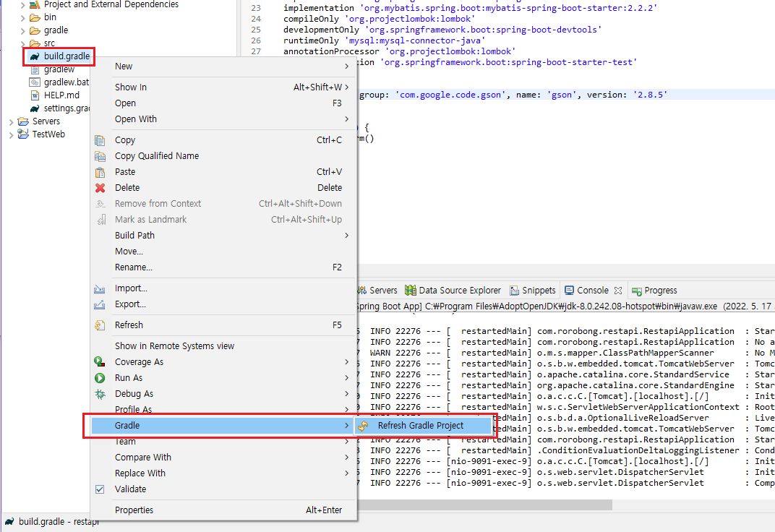Click the Copy Qualified Name icon
This screenshot has height=532, width=775.
(100, 156)
